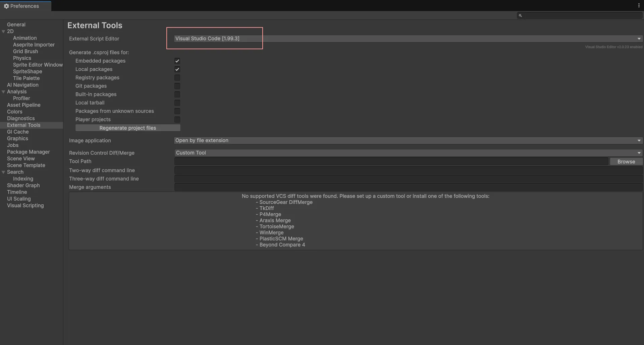Focus the Two-way diff command line field

pyautogui.click(x=408, y=170)
